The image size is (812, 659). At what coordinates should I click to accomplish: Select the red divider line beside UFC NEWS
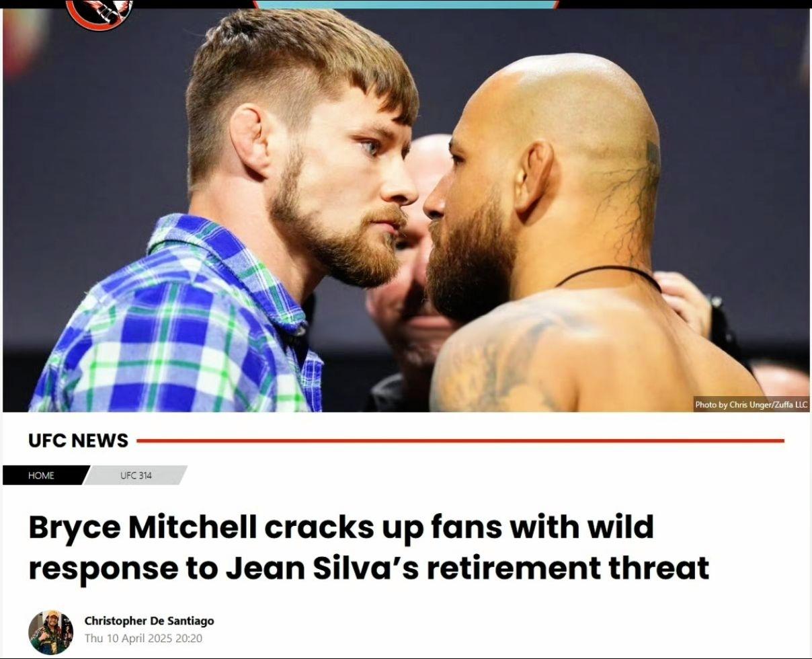(460, 441)
